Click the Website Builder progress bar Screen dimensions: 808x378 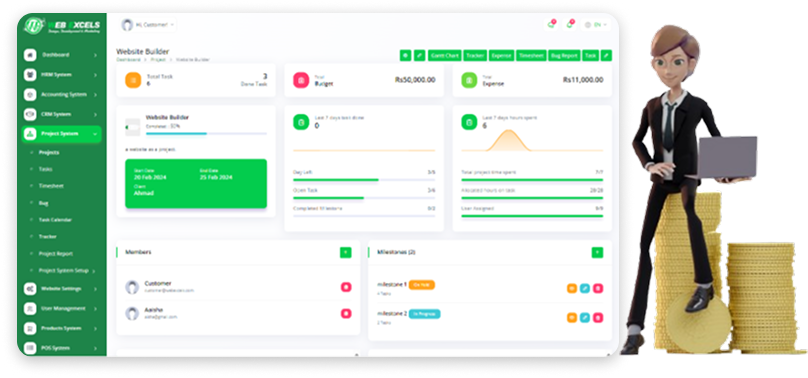[206, 133]
